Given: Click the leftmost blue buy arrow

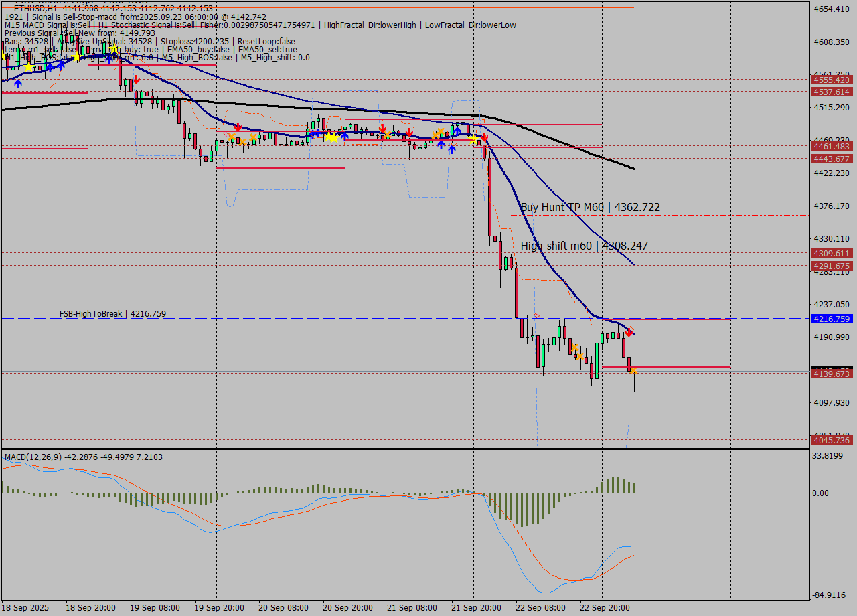Looking at the screenshot, I should pyautogui.click(x=17, y=84).
